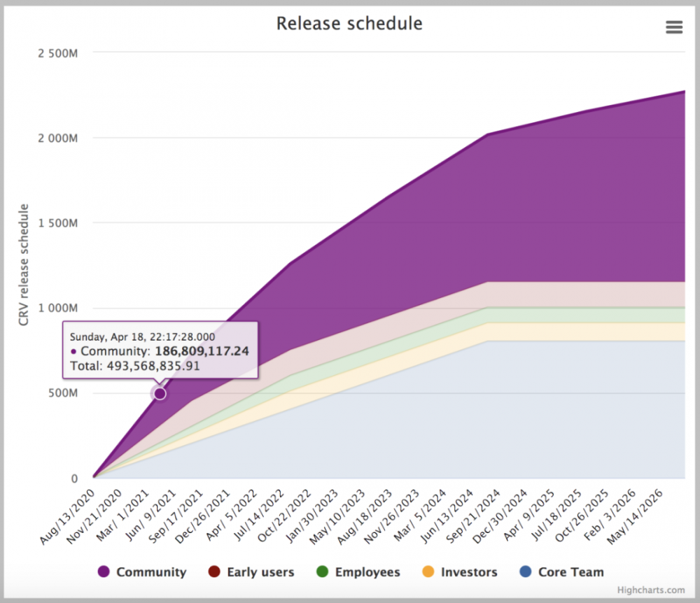
Task: Toggle the Early users series label
Action: coord(260,572)
